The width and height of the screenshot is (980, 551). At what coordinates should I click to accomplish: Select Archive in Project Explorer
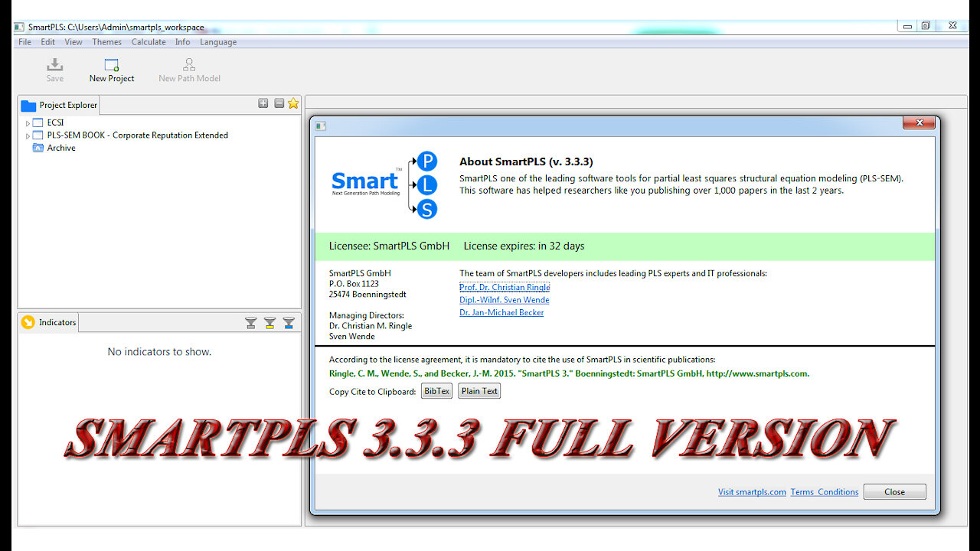[x=61, y=148]
